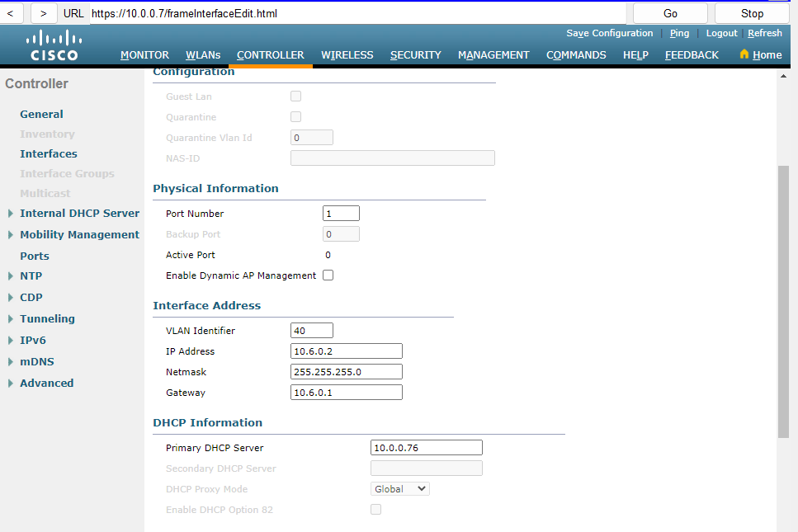The height and width of the screenshot is (532, 798).
Task: Enable Dynamic AP Management checkbox
Action: pos(328,275)
